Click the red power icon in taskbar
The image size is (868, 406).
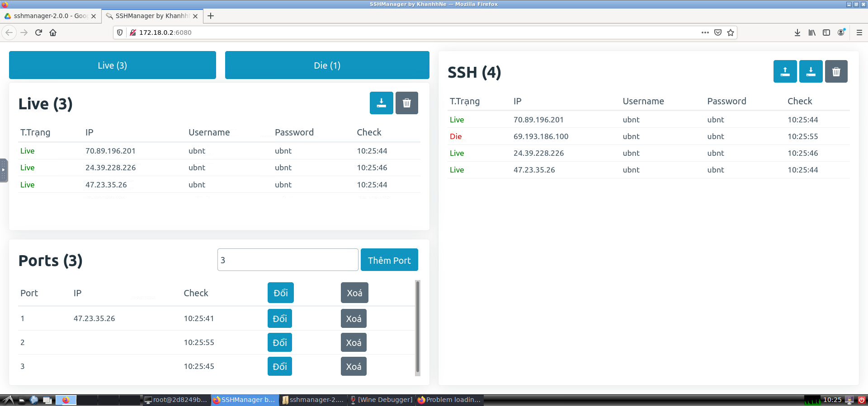click(x=862, y=400)
